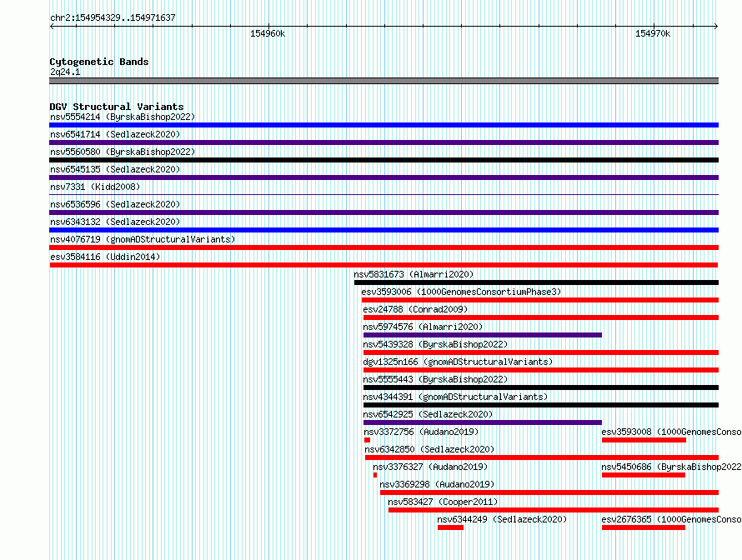Screen dimensions: 742x560
Task: Click the Cytogenetic Bands track title
Action: [x=99, y=62]
